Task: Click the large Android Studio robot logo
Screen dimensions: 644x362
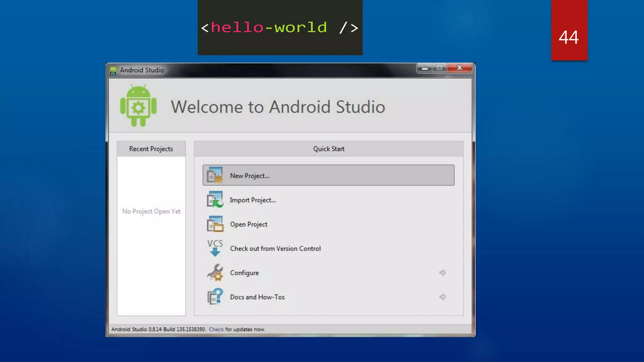Action: coord(138,106)
